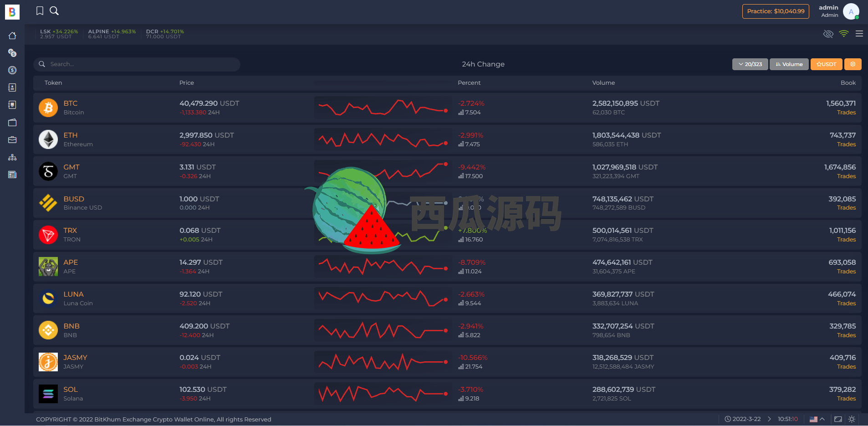Click the BNB coin logo
Image resolution: width=868 pixels, height=426 pixels.
48,330
